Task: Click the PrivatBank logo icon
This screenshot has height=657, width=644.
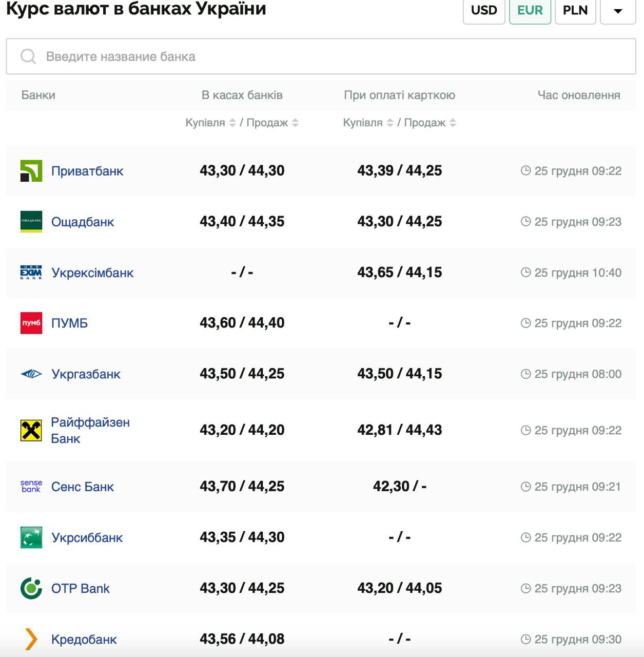Action: point(31,171)
